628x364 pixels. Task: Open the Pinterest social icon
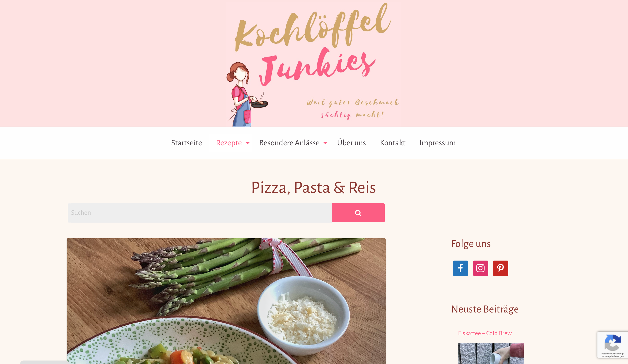tap(500, 268)
